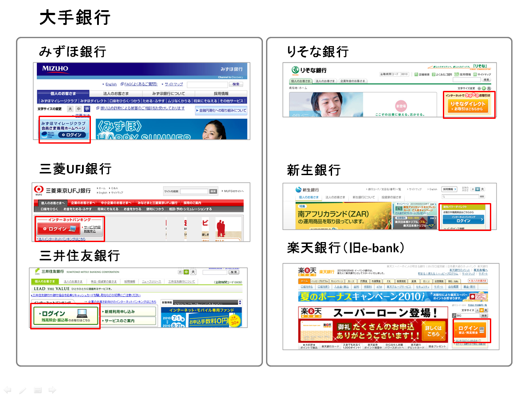
Task: Open Mizuho 法人のお客さま tab
Action: pyautogui.click(x=116, y=94)
